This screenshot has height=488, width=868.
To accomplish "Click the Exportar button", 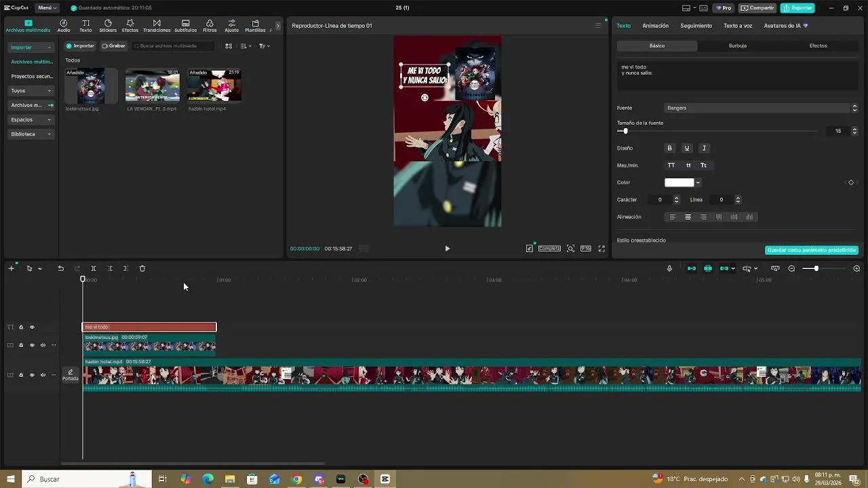I will tap(797, 8).
